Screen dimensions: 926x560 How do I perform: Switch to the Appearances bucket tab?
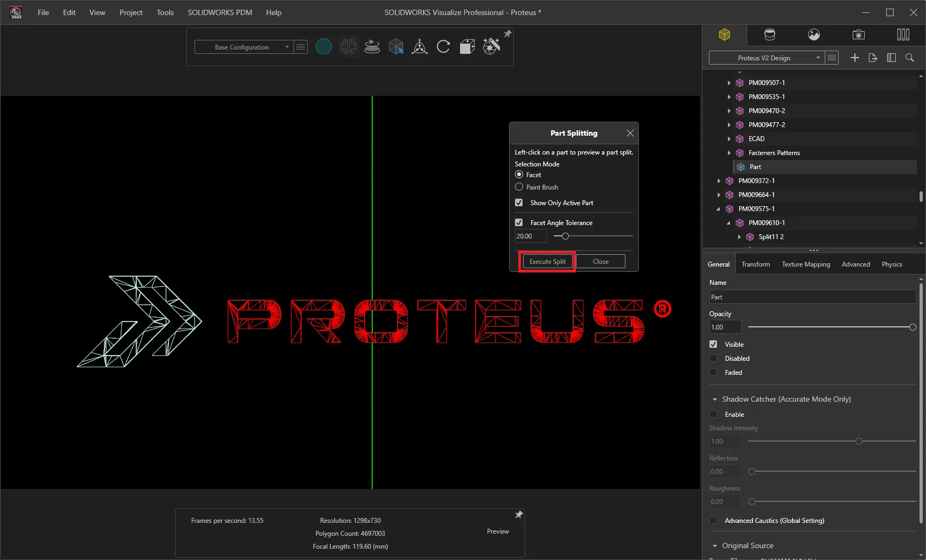(x=770, y=35)
